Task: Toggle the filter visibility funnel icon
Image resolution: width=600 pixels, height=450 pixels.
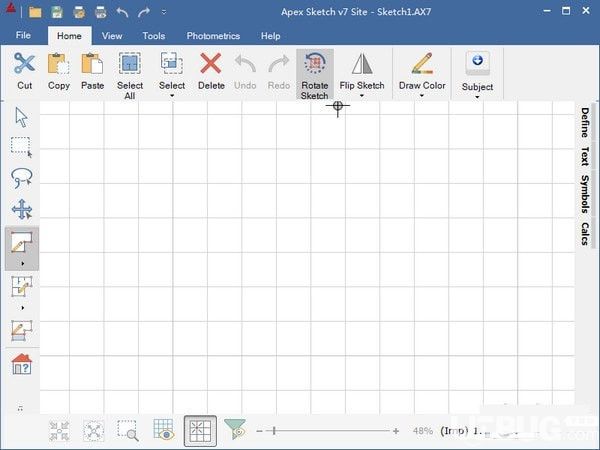Action: point(235,429)
